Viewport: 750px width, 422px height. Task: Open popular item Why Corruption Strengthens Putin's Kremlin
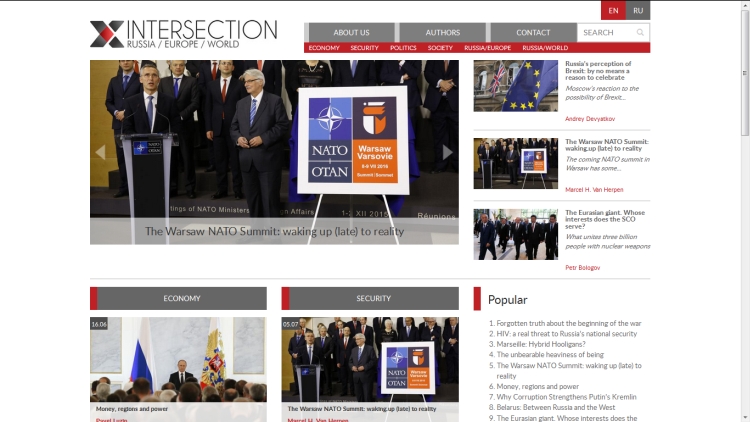(x=566, y=397)
